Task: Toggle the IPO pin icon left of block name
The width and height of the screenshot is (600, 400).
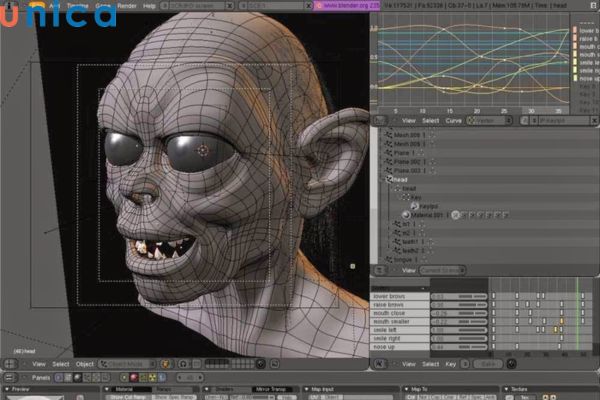Action: pos(524,121)
